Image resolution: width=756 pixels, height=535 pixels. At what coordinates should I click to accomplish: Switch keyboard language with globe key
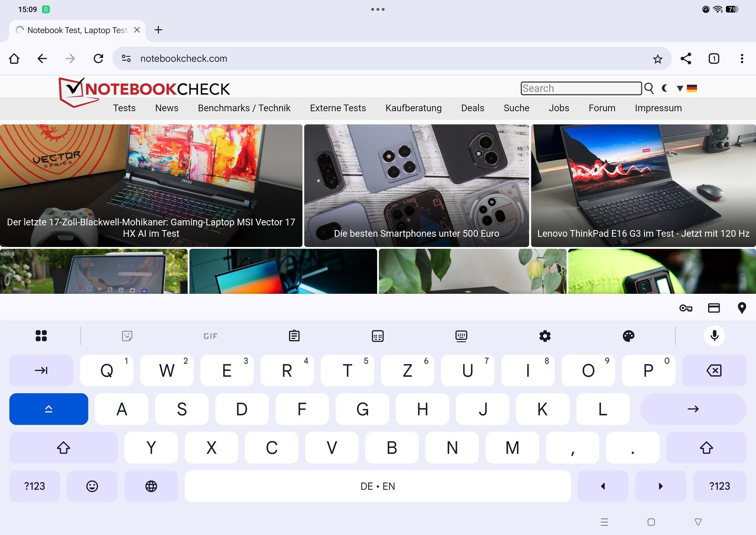coord(151,486)
